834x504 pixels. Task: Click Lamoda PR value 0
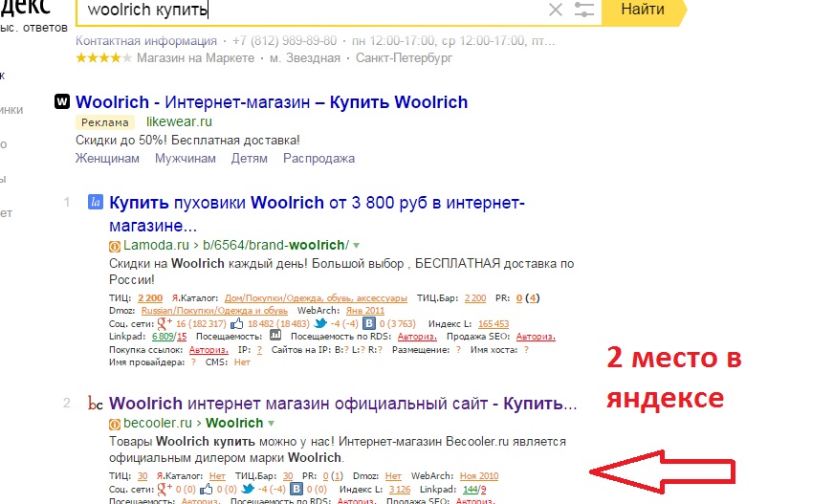[x=519, y=298]
